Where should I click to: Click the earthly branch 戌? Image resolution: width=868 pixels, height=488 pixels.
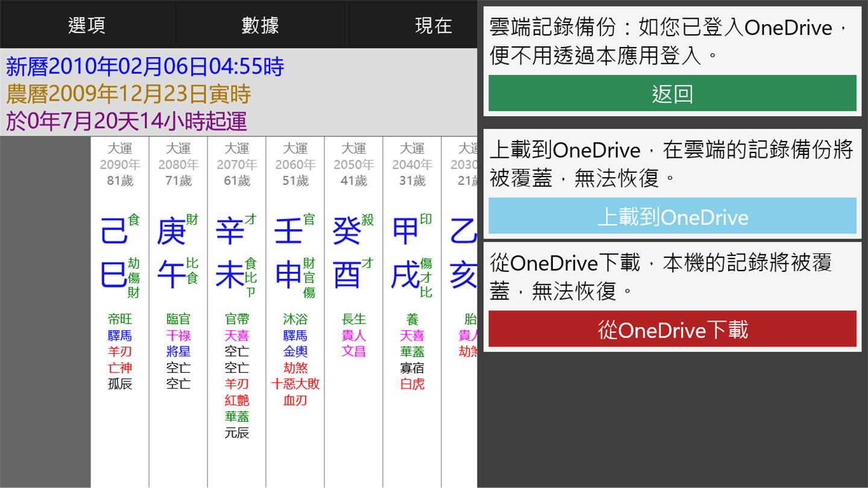[405, 276]
